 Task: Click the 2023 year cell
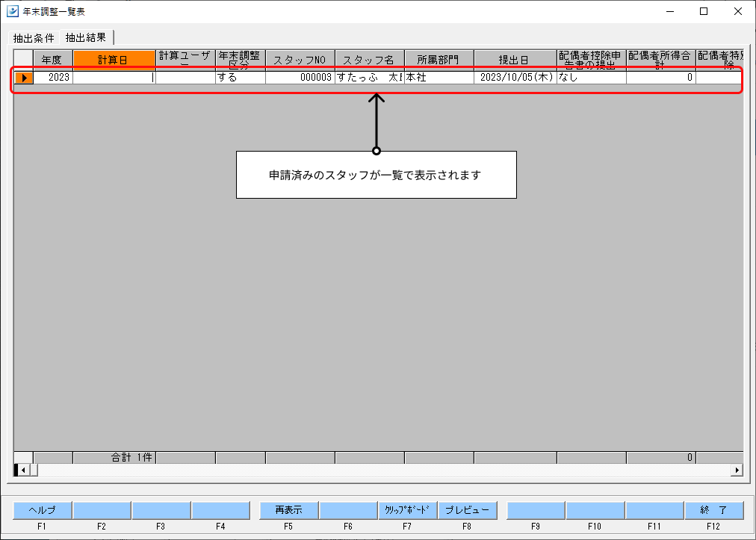click(53, 77)
